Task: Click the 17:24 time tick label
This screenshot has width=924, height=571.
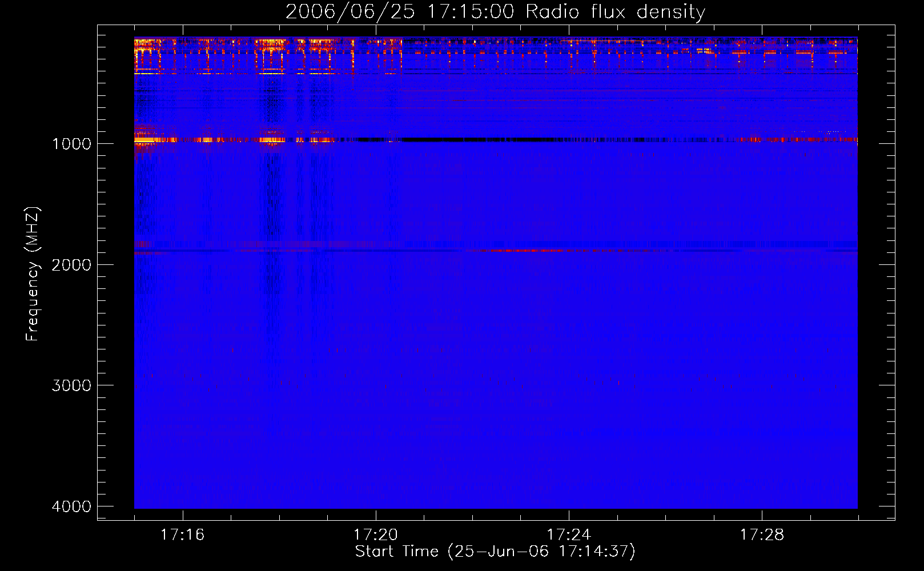Action: tap(569, 535)
